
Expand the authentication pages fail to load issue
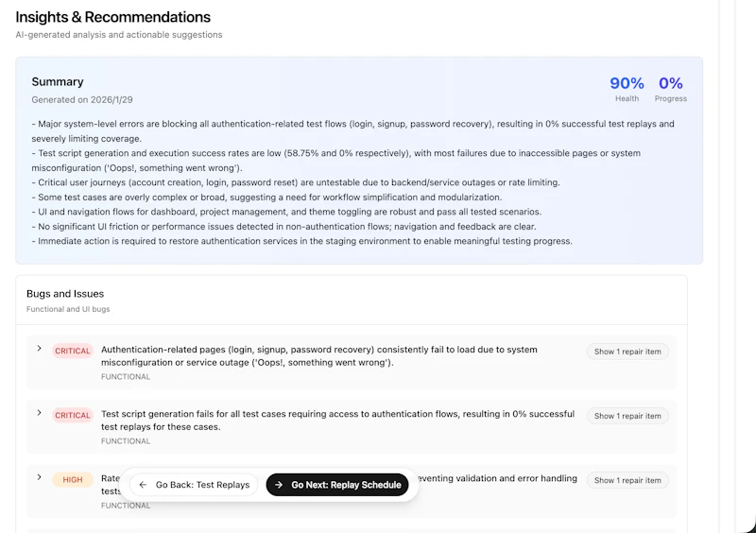tap(39, 349)
